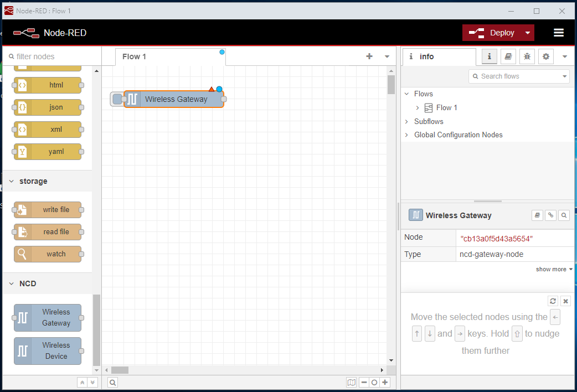Show the help book sidebar tab
Screen dimensions: 577x392
(508, 56)
